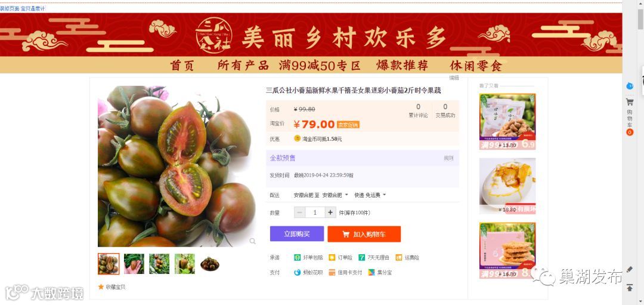Go to 首页 in store navigation
Image resolution: width=644 pixels, height=305 pixels.
pos(182,66)
